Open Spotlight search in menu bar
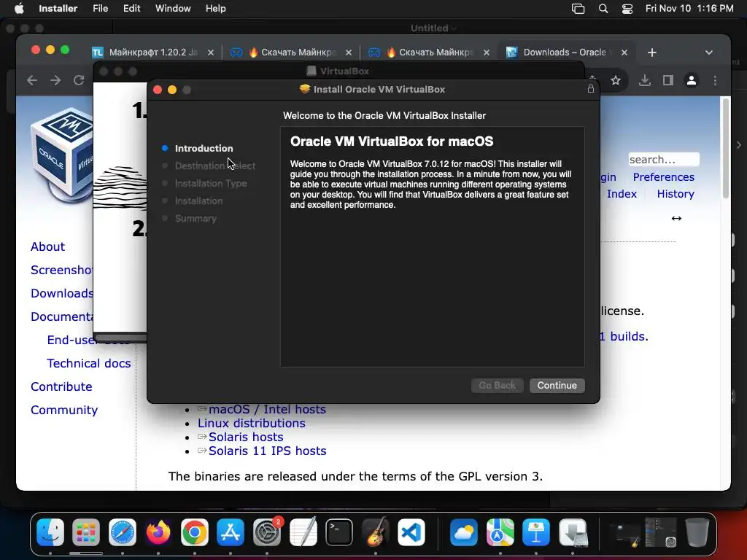Image resolution: width=747 pixels, height=560 pixels. 603,9
